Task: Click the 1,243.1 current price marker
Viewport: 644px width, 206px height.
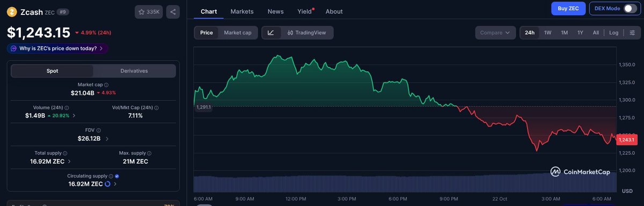Action: click(x=626, y=140)
